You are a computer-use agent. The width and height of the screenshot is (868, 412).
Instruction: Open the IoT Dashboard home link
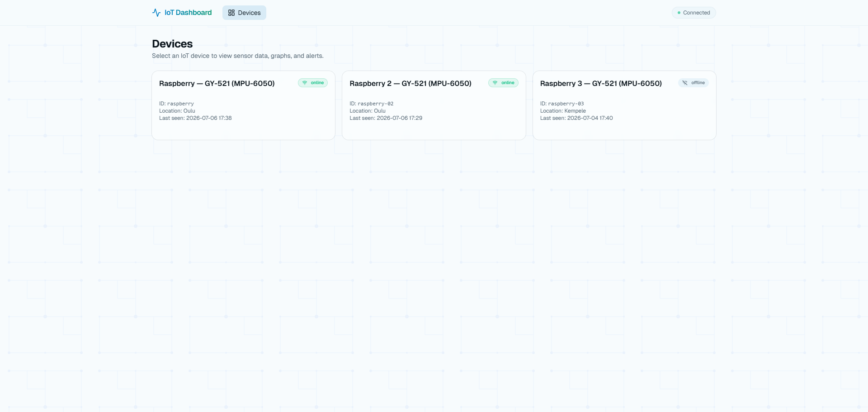click(182, 13)
